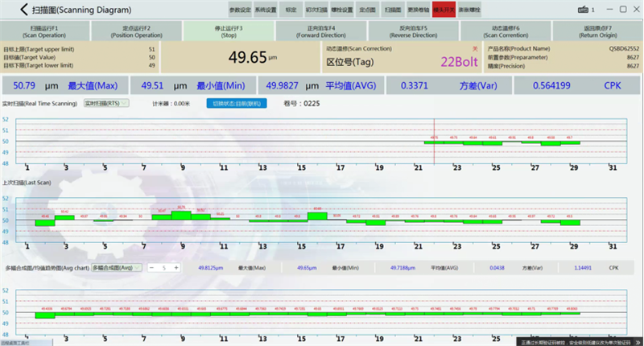Click the plus button on the average count stepper
Image resolution: width=644 pixels, height=346 pixels.
click(x=176, y=267)
